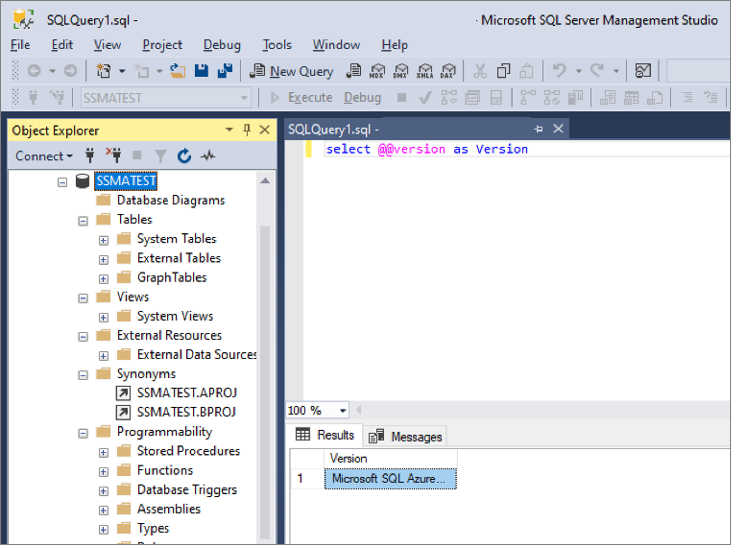
Task: Click the Open File folder icon
Action: click(178, 71)
